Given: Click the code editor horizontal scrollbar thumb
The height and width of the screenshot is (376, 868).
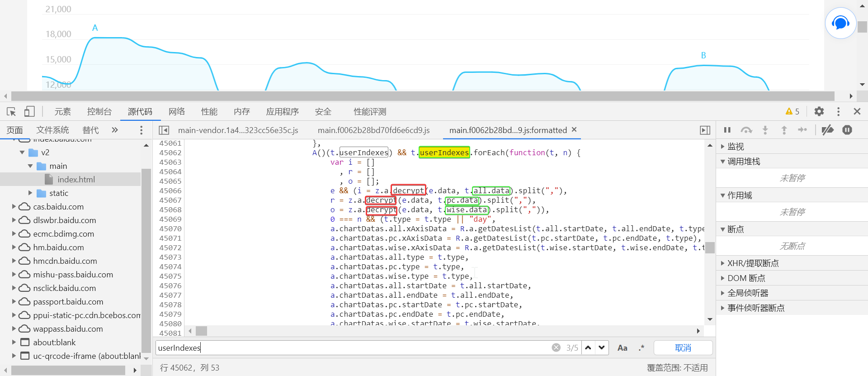Looking at the screenshot, I should click(202, 331).
